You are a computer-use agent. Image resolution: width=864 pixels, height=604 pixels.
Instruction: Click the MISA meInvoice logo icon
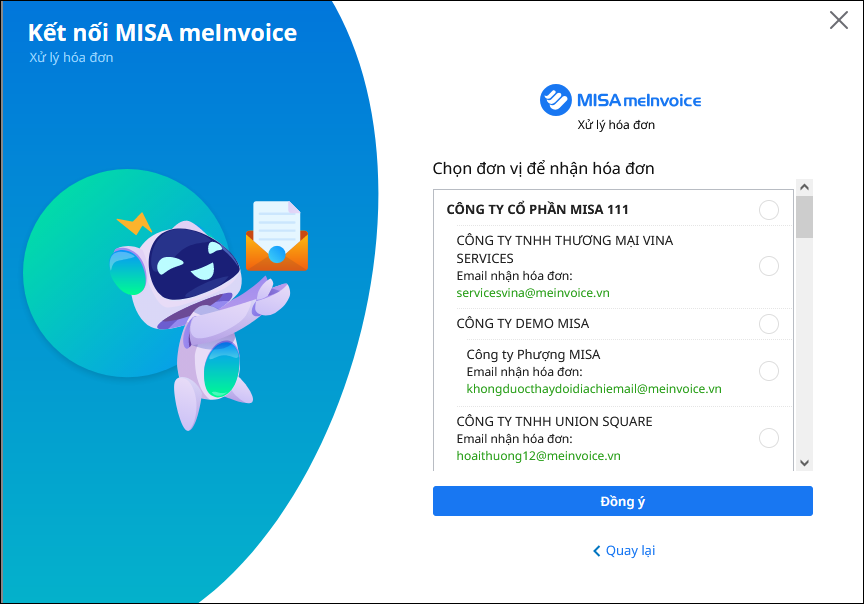(556, 100)
